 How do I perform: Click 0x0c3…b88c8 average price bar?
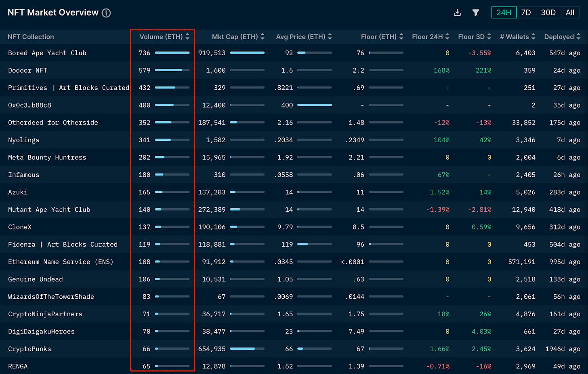(314, 105)
